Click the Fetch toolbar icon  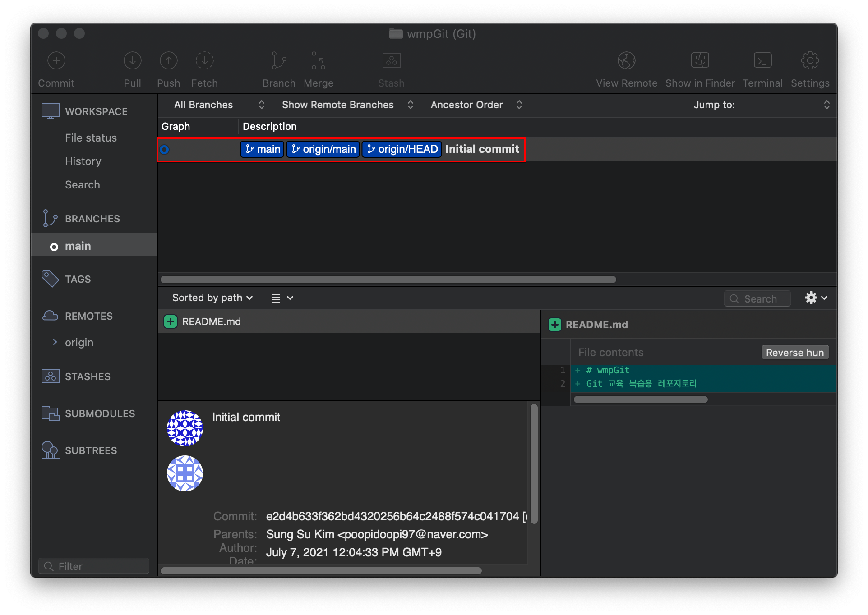tap(204, 61)
